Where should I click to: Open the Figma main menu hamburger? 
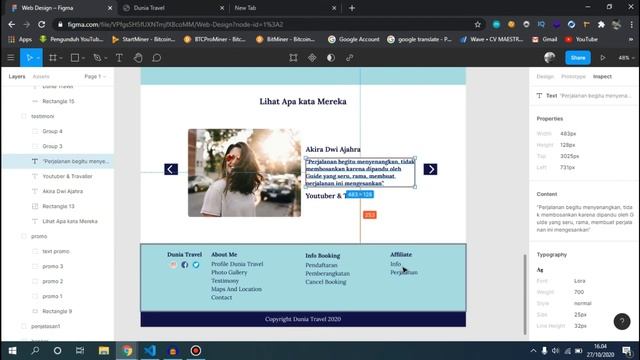pyautogui.click(x=11, y=58)
